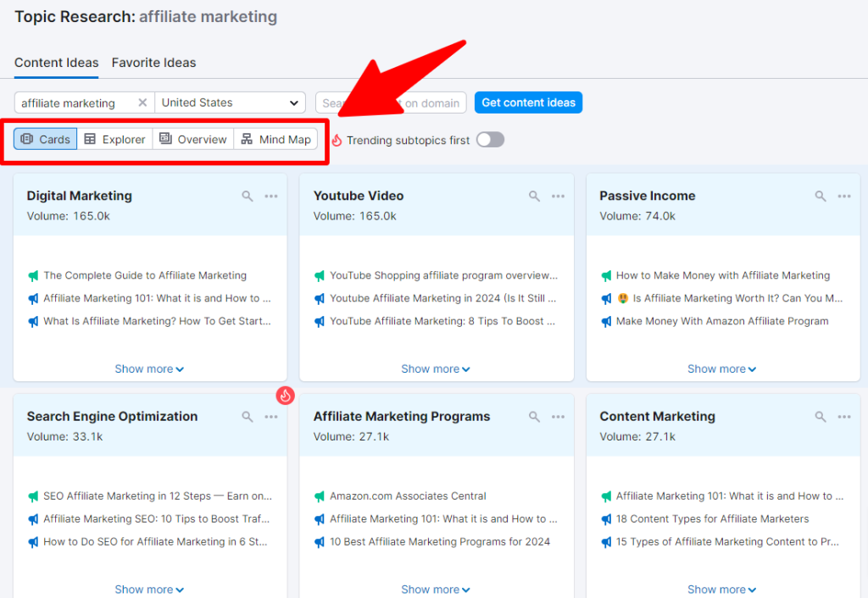
Task: Click megaphone icon beside What Is Affiliate Marketing? How To Get Start
Action: pos(33,321)
